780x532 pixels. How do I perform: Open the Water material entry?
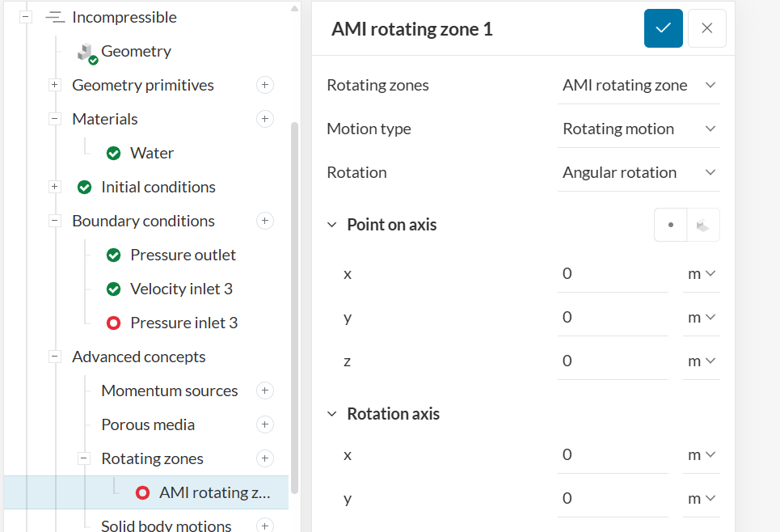pos(152,153)
